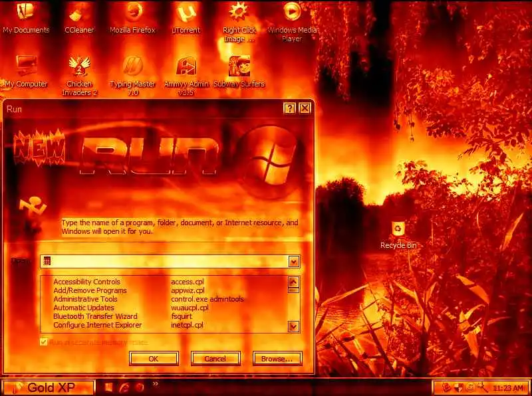Select the Add/Remove Programs entry
Screen dimensions: 532x396
90,290
